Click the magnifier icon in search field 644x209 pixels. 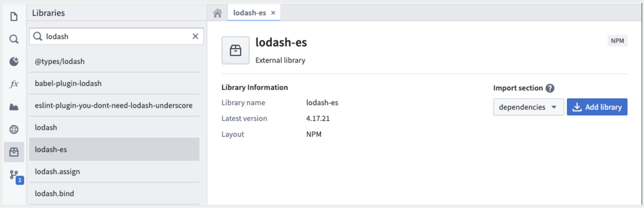(x=38, y=37)
